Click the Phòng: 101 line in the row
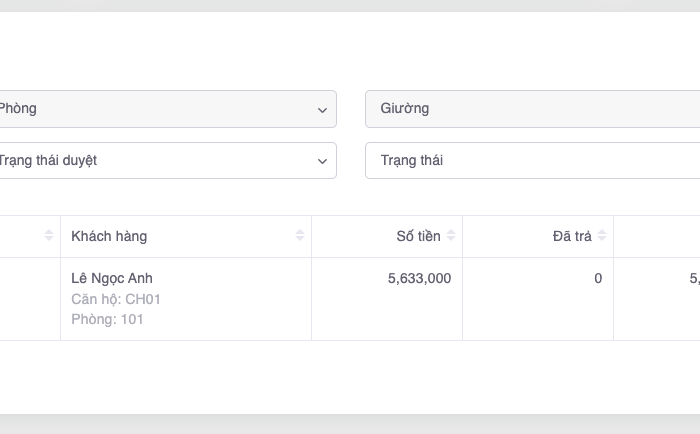Image resolution: width=700 pixels, height=434 pixels. pos(107,320)
